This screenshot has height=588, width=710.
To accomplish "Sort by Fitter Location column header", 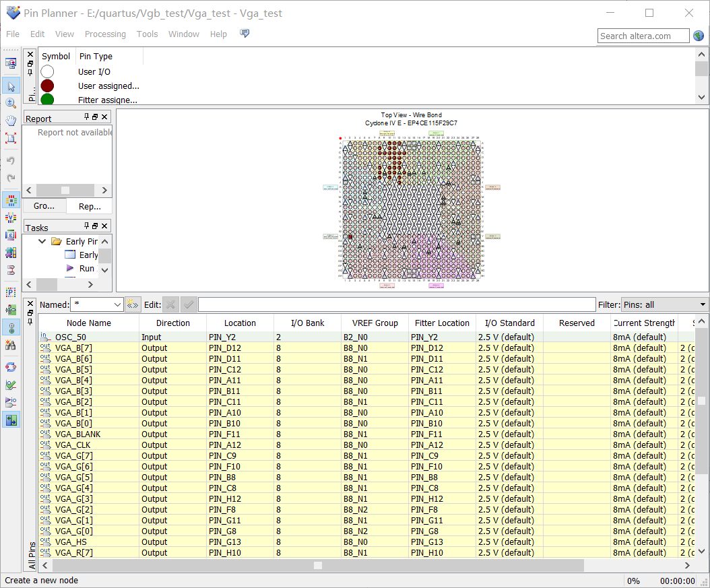I will tap(442, 323).
